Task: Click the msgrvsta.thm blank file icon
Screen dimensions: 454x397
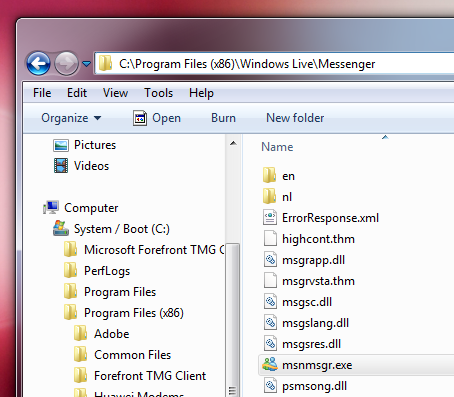Action: pos(270,280)
